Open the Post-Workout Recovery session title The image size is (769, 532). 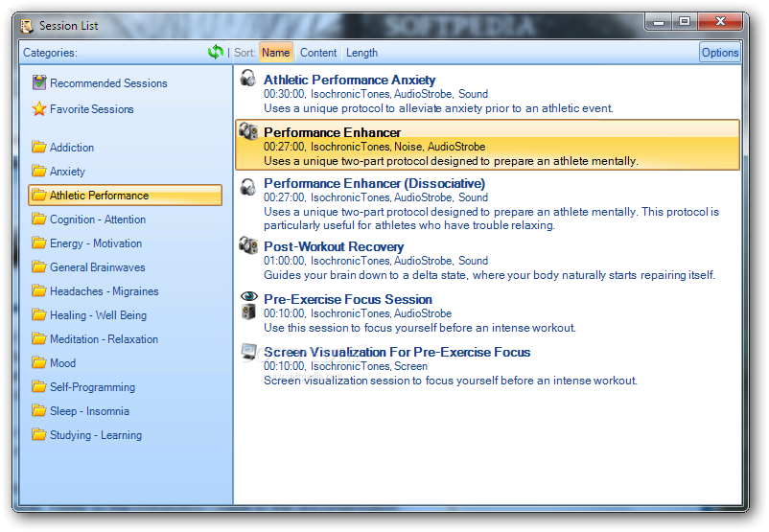pyautogui.click(x=334, y=246)
